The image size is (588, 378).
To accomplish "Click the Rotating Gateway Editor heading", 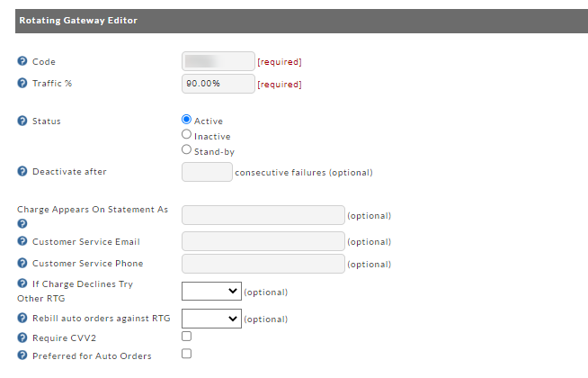I will coord(78,21).
